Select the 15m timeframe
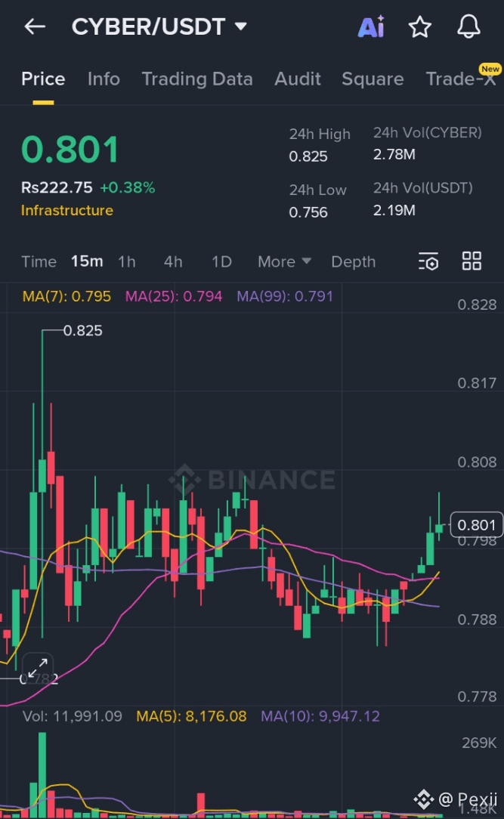 coord(87,261)
